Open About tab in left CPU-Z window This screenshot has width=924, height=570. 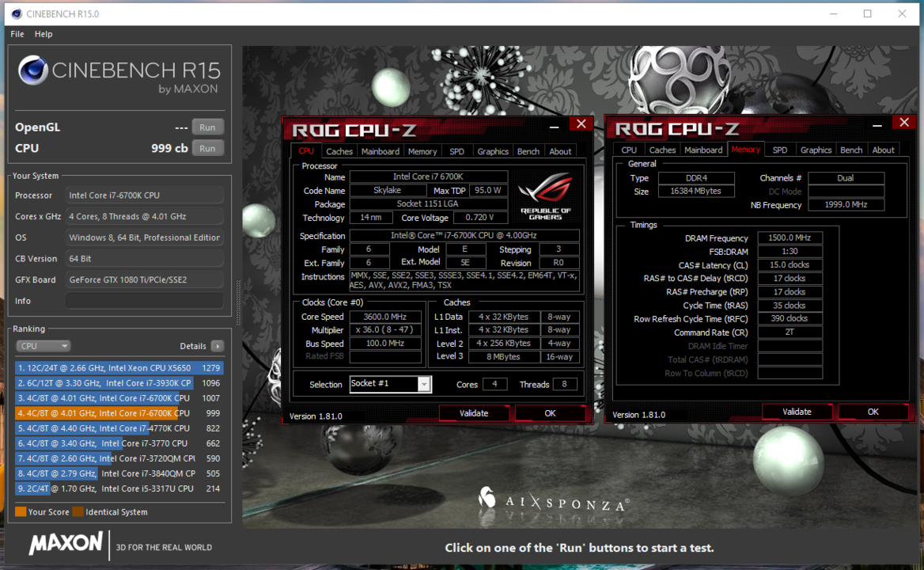560,151
